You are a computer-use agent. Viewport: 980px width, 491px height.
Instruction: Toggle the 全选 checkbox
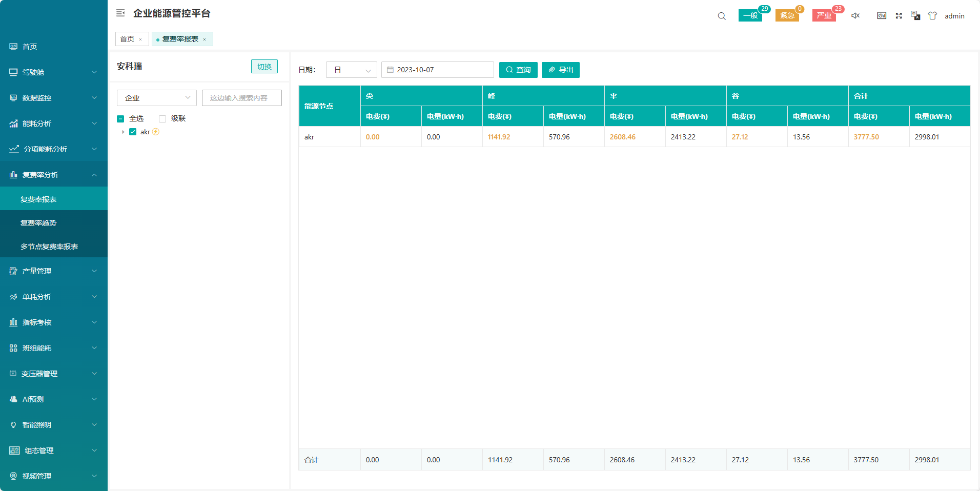pyautogui.click(x=121, y=119)
